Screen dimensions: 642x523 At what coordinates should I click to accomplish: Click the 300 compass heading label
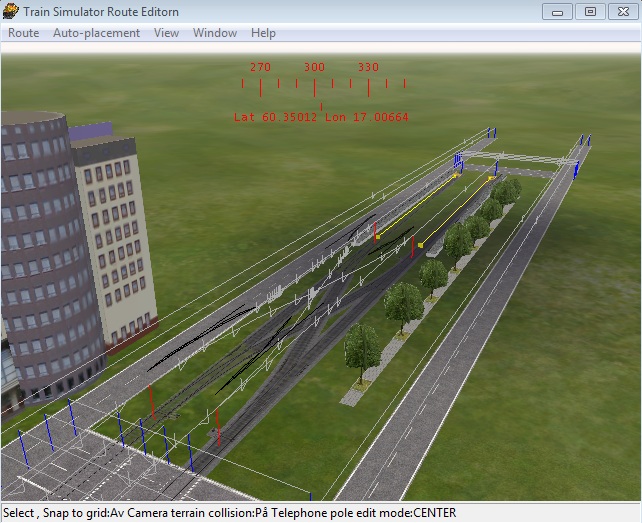(314, 67)
